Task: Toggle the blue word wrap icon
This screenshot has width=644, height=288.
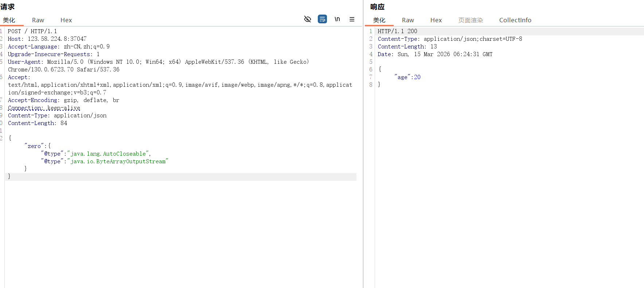Action: [x=322, y=19]
